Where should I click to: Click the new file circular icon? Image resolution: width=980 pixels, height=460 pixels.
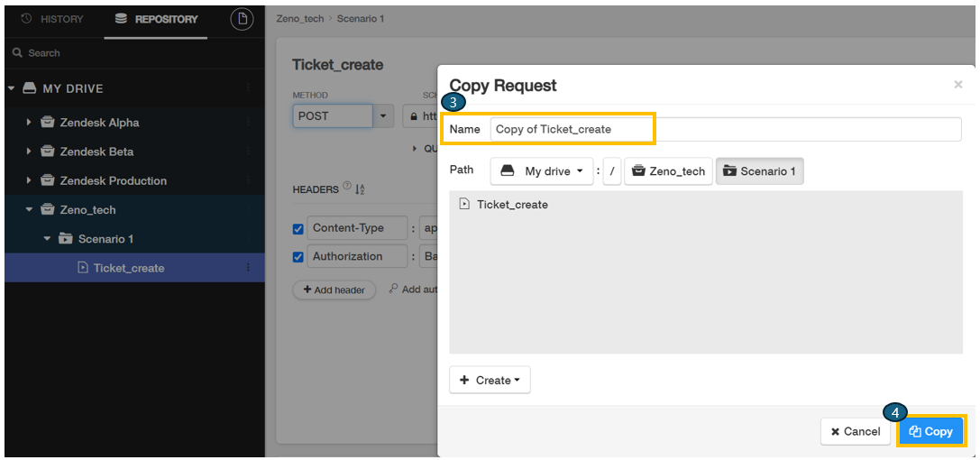(x=243, y=19)
